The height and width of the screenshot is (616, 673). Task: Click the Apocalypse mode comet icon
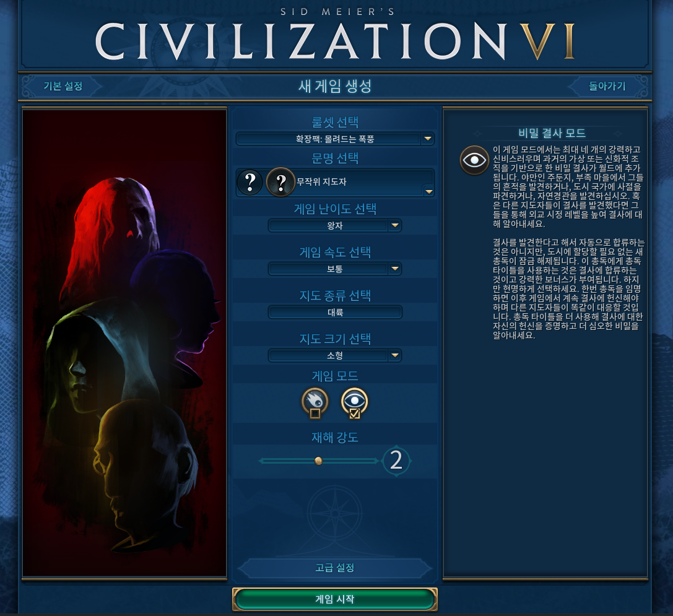coord(315,401)
